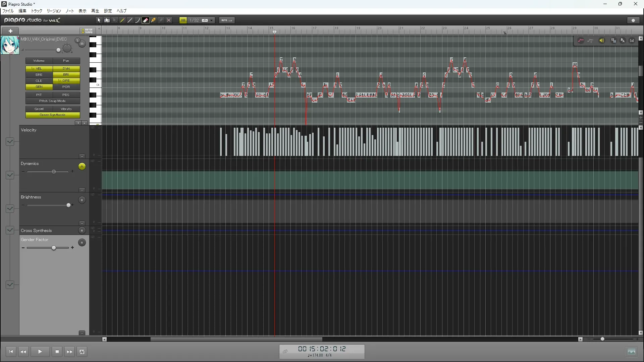The height and width of the screenshot is (362, 644).
Task: Click the Cross Synthesis parameter button
Action: [x=53, y=115]
